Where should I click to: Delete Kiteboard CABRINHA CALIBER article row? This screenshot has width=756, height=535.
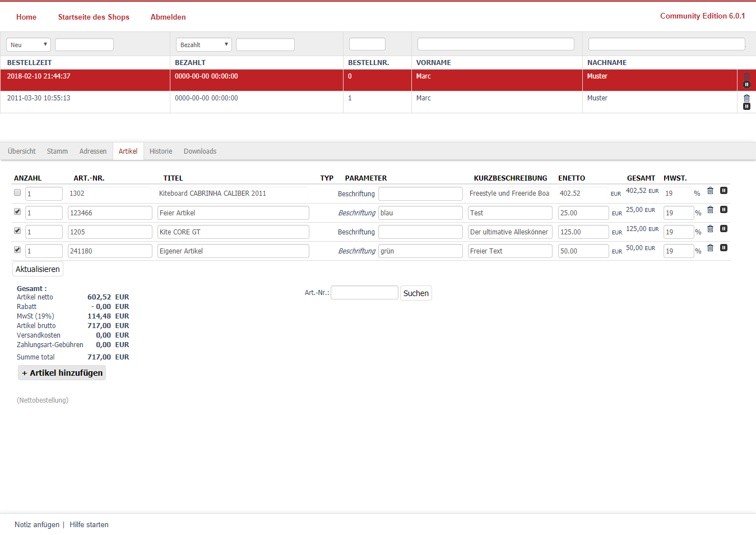(710, 191)
